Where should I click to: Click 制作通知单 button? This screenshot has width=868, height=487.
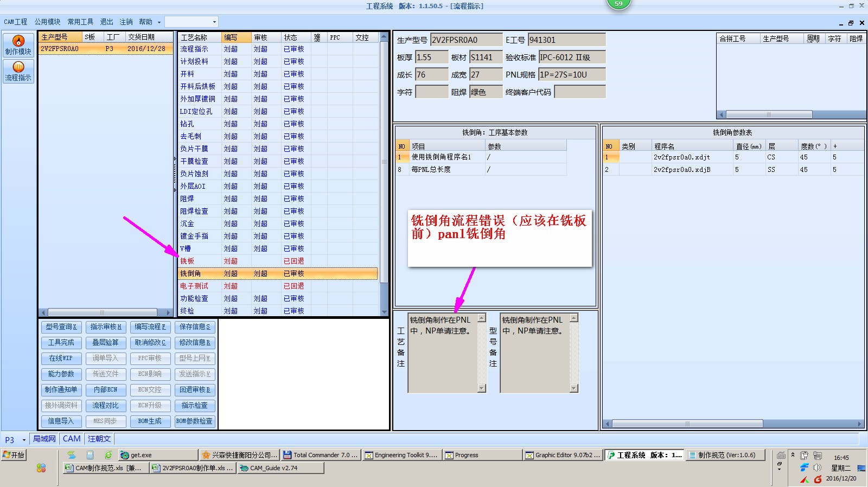61,389
